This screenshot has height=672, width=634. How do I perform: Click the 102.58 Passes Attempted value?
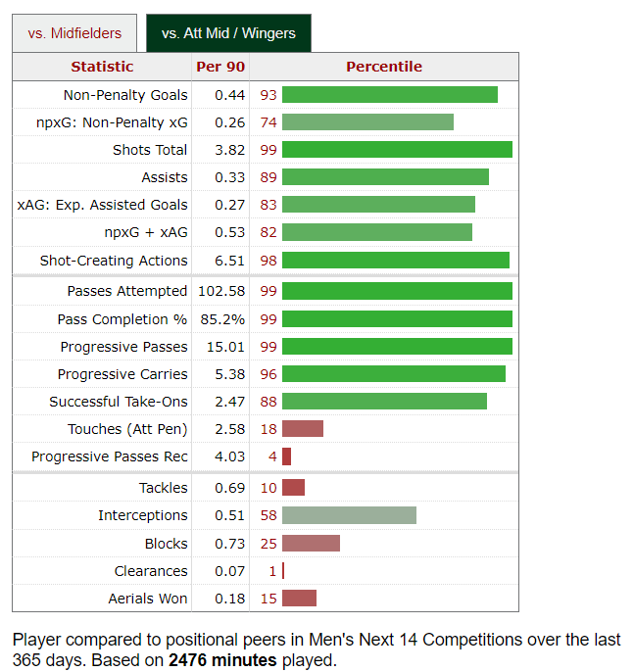pos(220,291)
